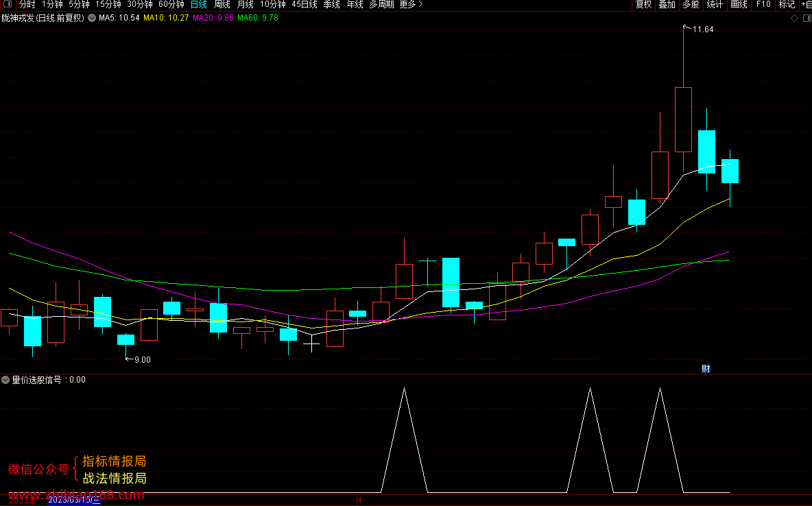
Task: Open the 统计 statistics button
Action: point(715,5)
